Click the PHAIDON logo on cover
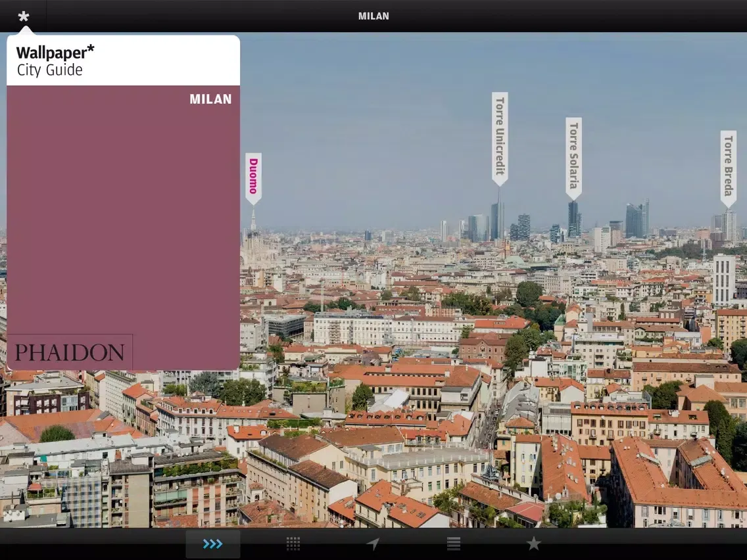This screenshot has width=747, height=560. click(70, 352)
